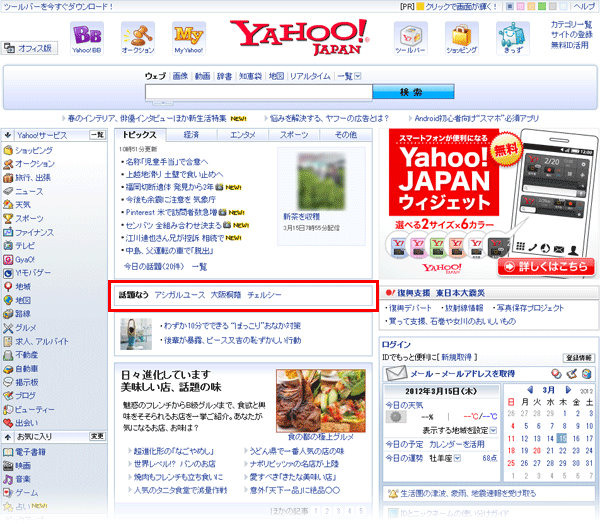This screenshot has height=524, width=600.
Task: Open the 表示する地域を設定 dropdown
Action: [x=493, y=431]
